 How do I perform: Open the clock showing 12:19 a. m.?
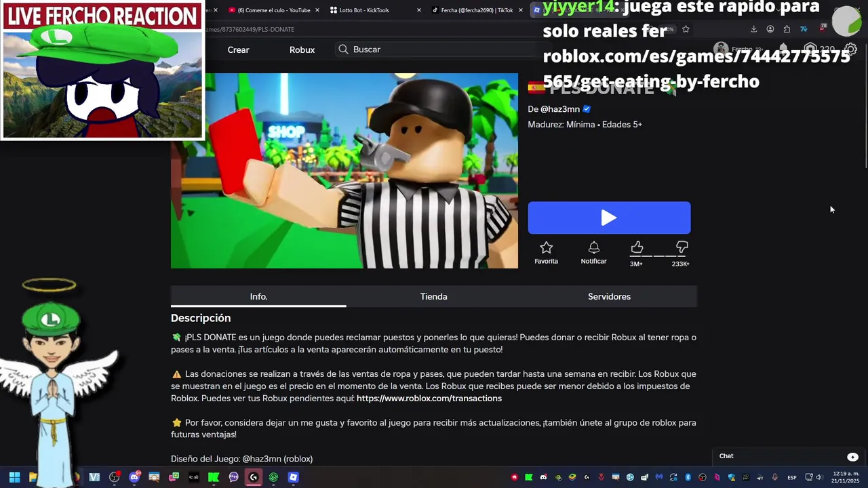846,477
